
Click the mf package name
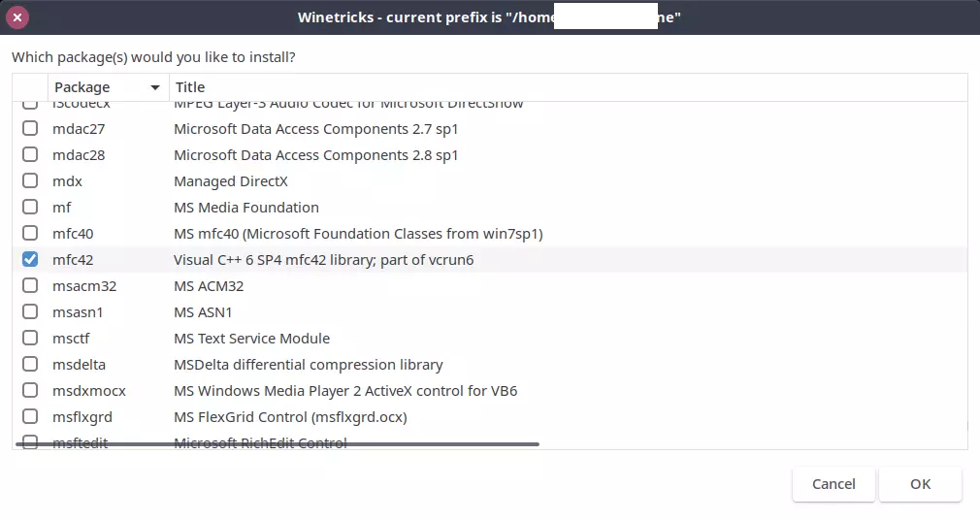tap(62, 208)
